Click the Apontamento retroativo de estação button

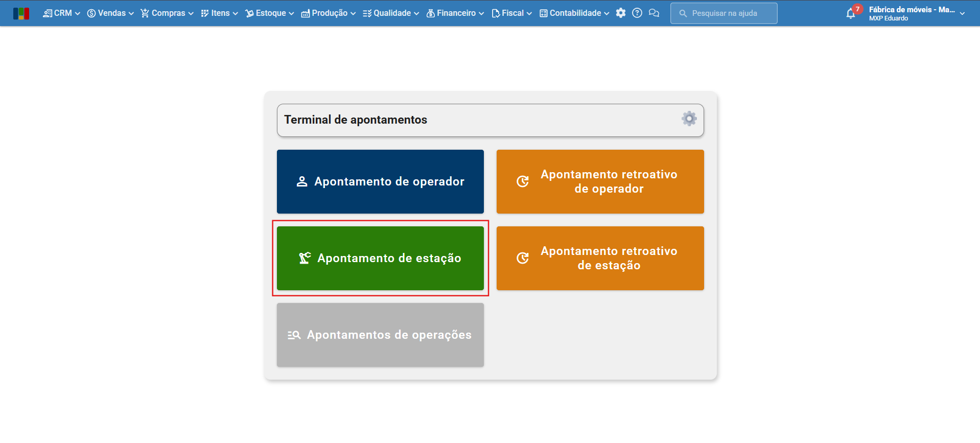pos(600,258)
